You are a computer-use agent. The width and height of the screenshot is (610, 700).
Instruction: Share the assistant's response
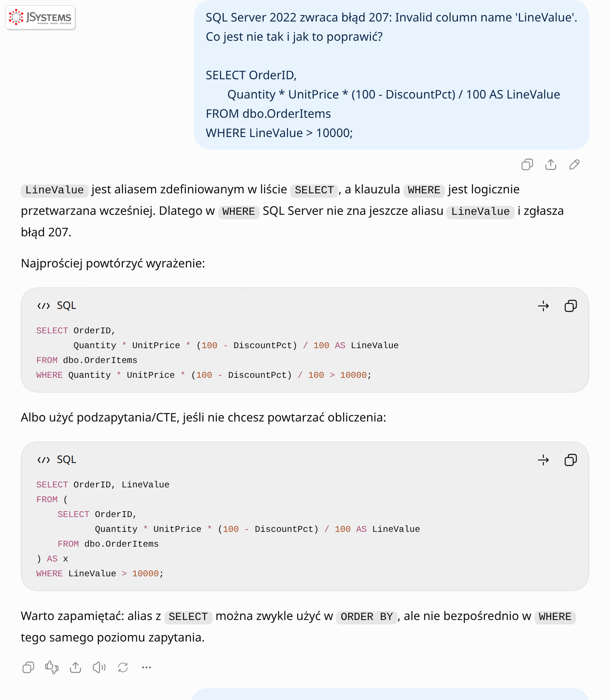click(x=76, y=667)
